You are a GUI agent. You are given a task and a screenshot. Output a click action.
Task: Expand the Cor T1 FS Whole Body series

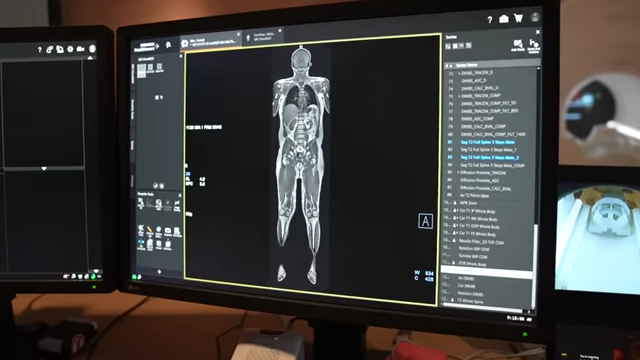point(456,233)
